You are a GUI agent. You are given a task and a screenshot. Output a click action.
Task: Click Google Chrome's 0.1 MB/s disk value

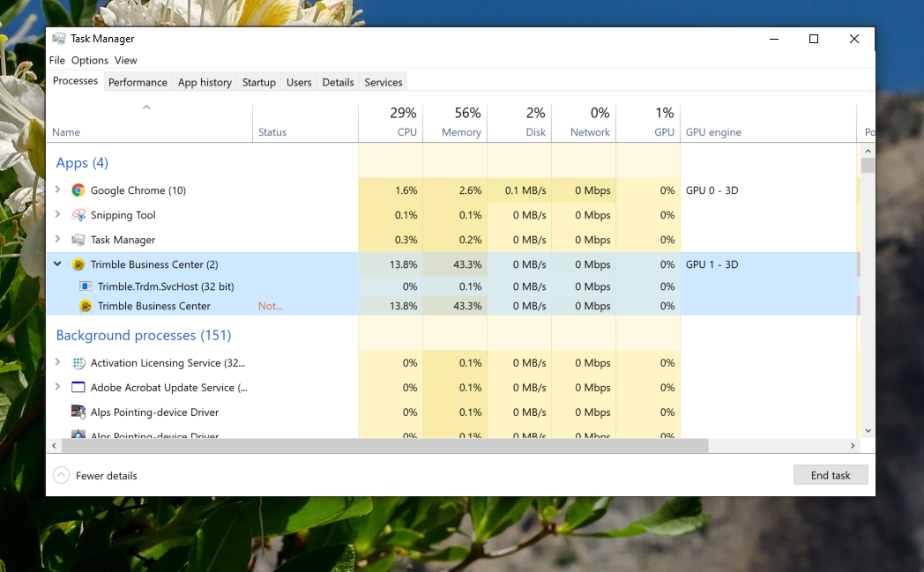point(525,190)
